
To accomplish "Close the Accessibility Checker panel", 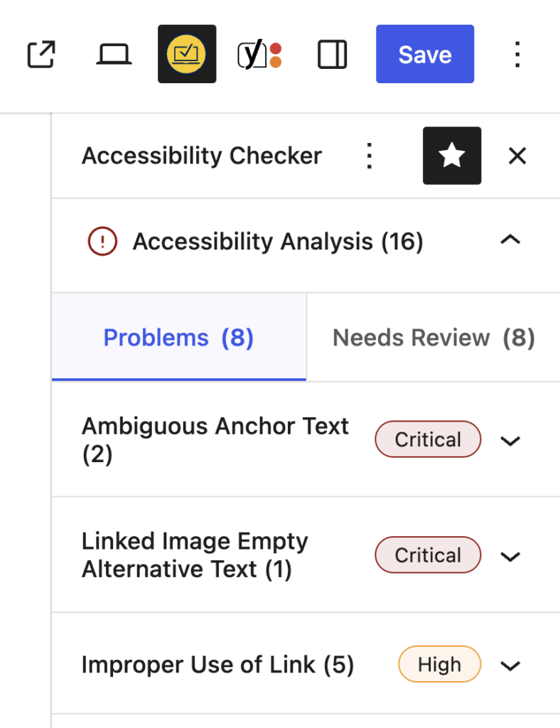I will click(517, 156).
